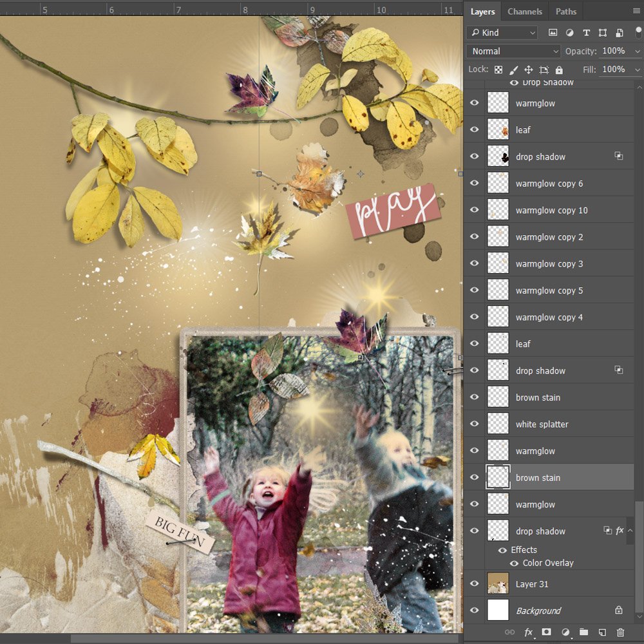Viewport: 644px width, 644px height.
Task: Click the lock transparent pixels icon
Action: pos(498,70)
